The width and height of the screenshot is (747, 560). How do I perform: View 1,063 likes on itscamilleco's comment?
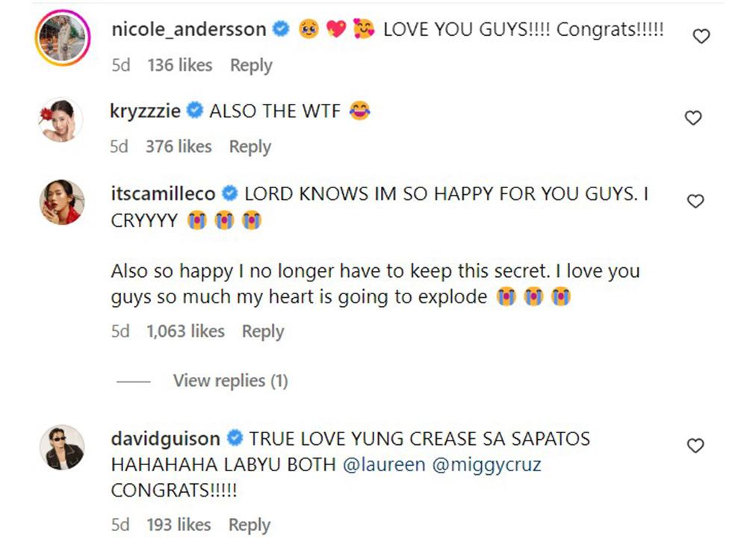tap(185, 331)
